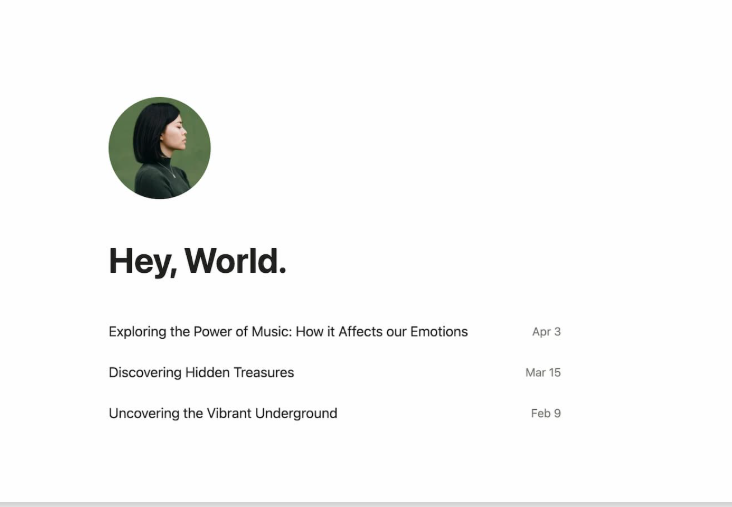Click the Apr 3 post date
The width and height of the screenshot is (732, 507).
pos(546,332)
